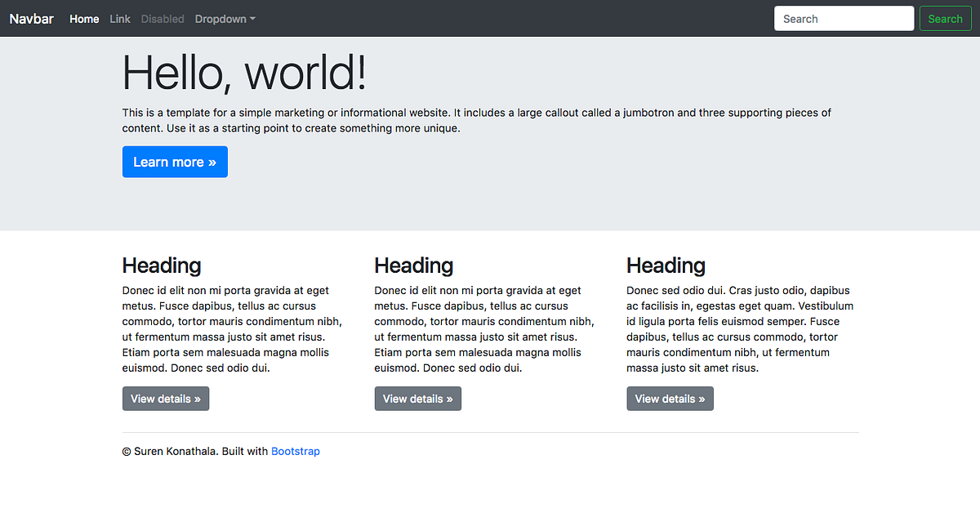Select Link in the navigation bar
The image size is (980, 522).
119,18
